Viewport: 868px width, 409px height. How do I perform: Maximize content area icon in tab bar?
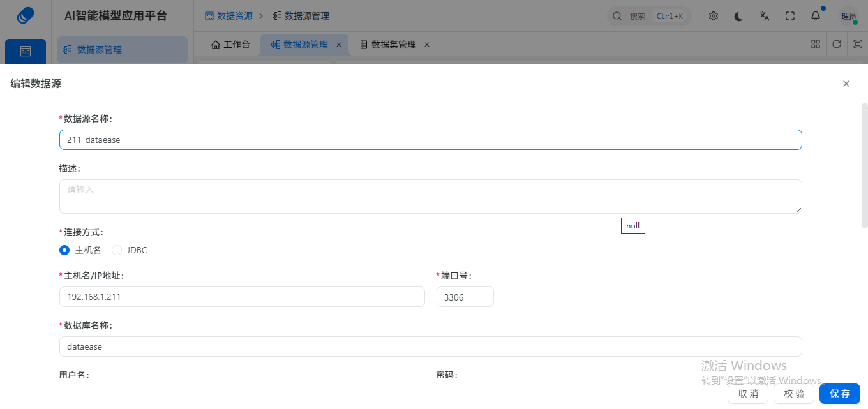coord(857,45)
